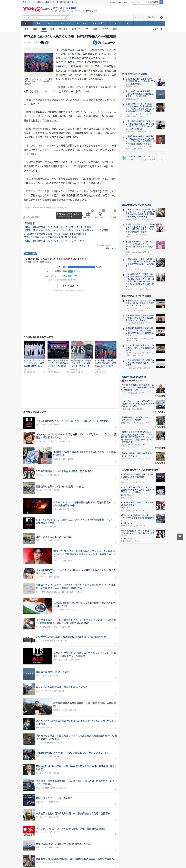React with わかりやすい lightbulb icon
Viewport: 186px width, 868px height.
click(100, 214)
